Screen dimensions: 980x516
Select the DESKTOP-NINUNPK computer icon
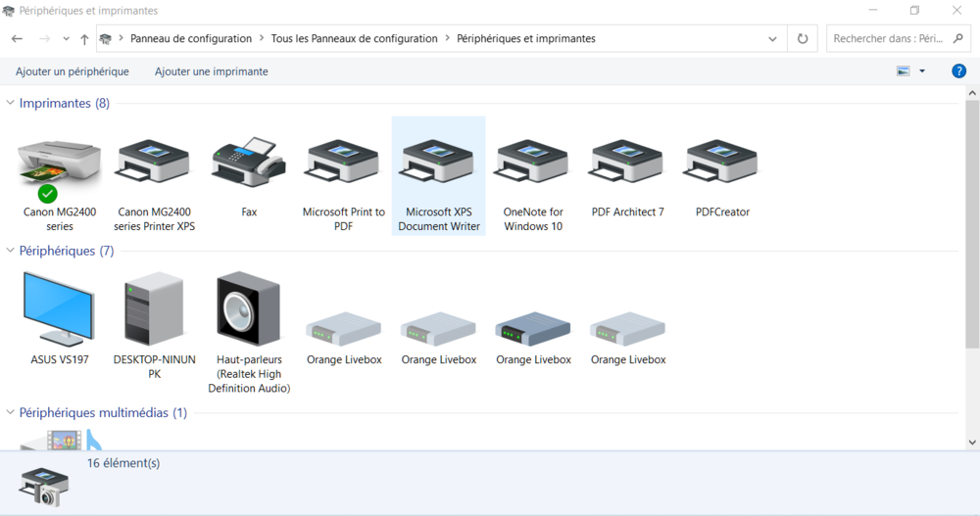(x=154, y=310)
